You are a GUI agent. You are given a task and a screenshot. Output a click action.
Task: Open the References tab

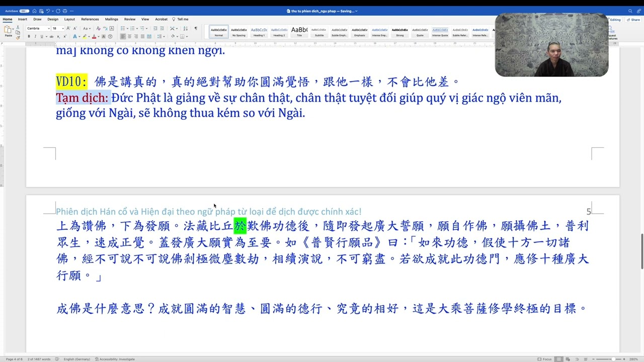(90, 19)
